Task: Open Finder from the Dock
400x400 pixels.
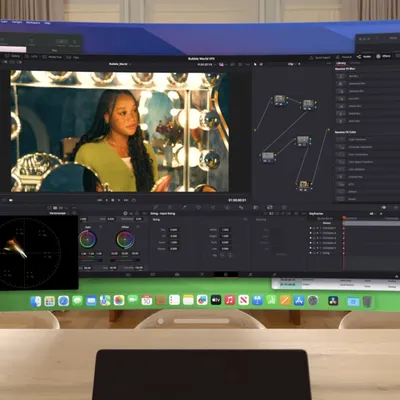Action: (x=36, y=301)
